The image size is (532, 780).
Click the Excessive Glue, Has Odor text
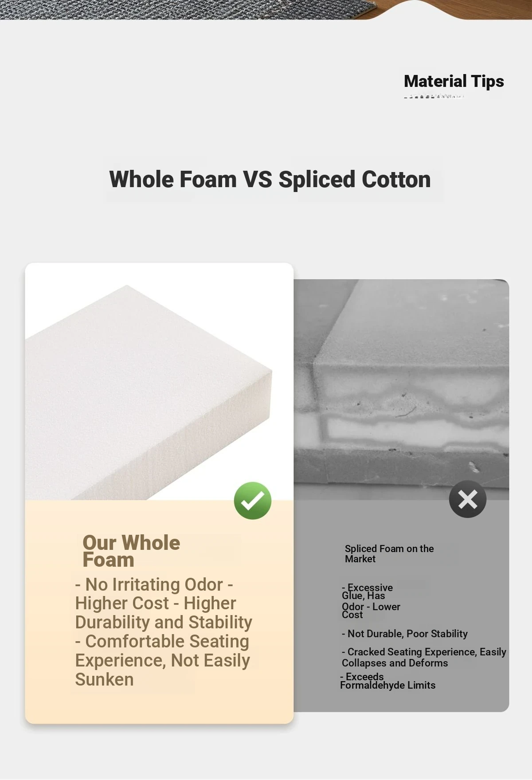368,597
